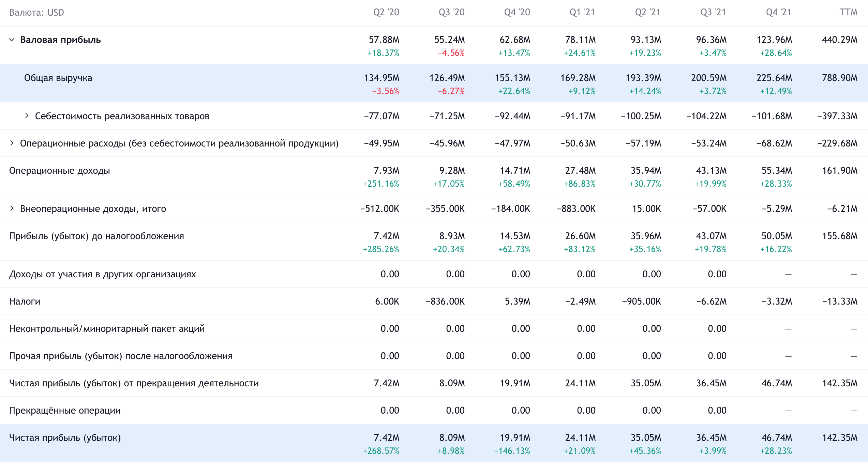Click the +28.64% gross profit change

click(x=776, y=53)
